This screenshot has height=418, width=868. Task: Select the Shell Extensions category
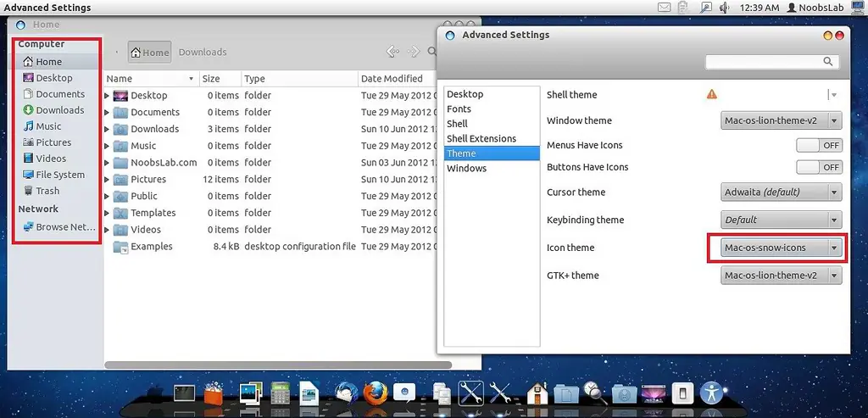click(492, 138)
